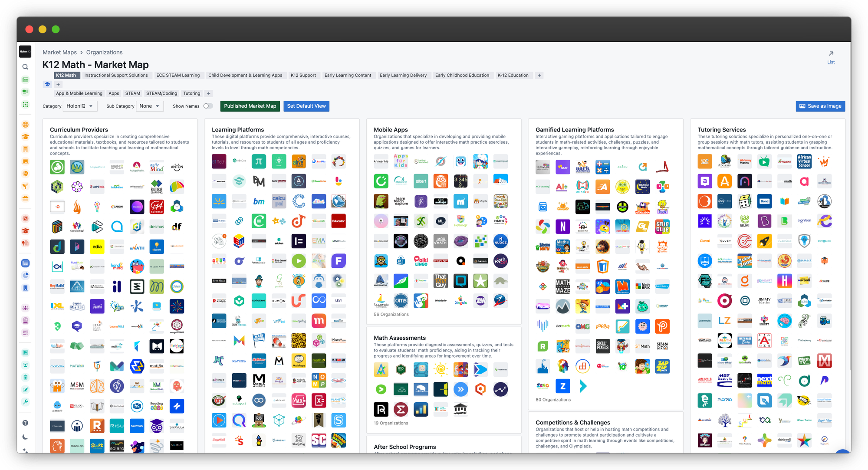Viewport: 868px width, 470px height.
Task: Click the Published Market Map button
Action: click(250, 106)
